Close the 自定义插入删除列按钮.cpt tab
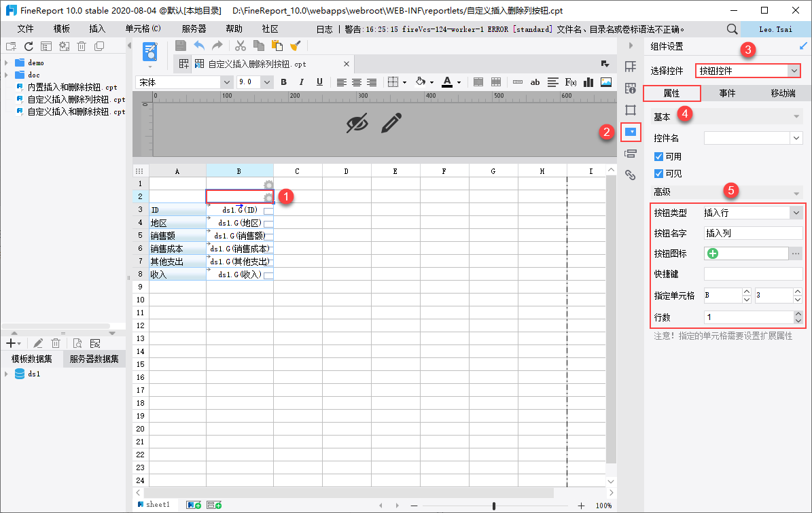Screen dimensions: 812x513 coord(347,64)
